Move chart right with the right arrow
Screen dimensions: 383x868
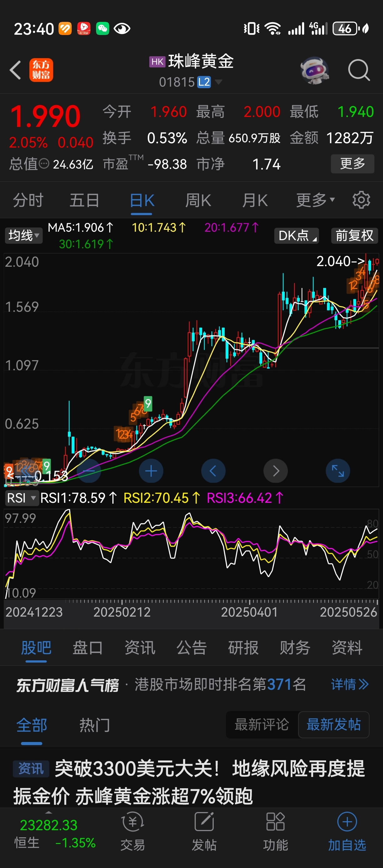[x=275, y=471]
